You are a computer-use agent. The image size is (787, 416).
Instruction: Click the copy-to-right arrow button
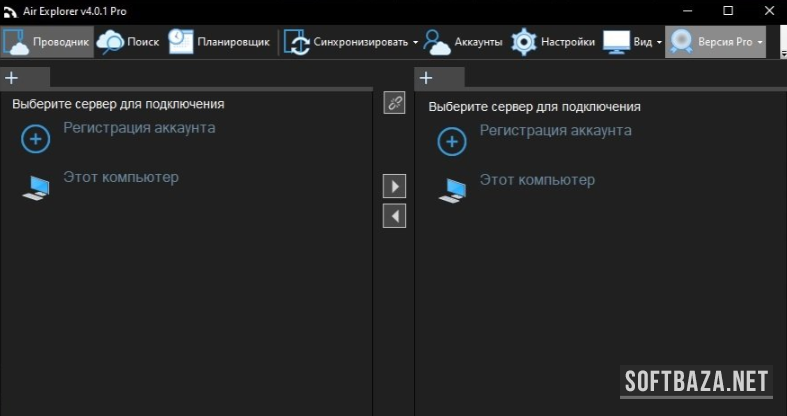point(394,186)
